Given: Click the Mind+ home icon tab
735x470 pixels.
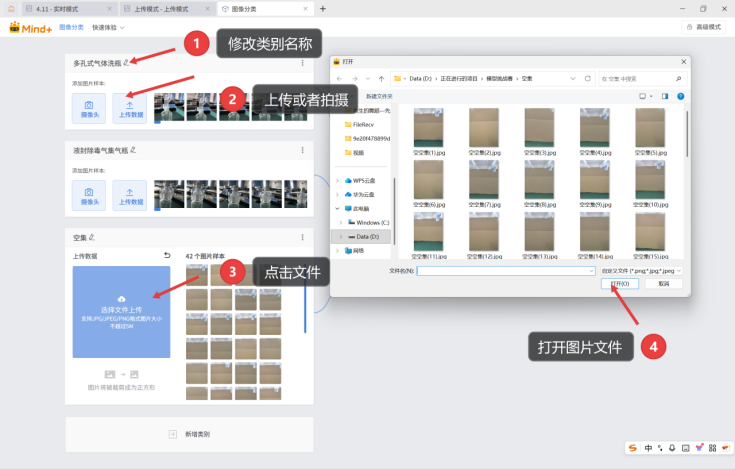Looking at the screenshot, I should (11, 8).
